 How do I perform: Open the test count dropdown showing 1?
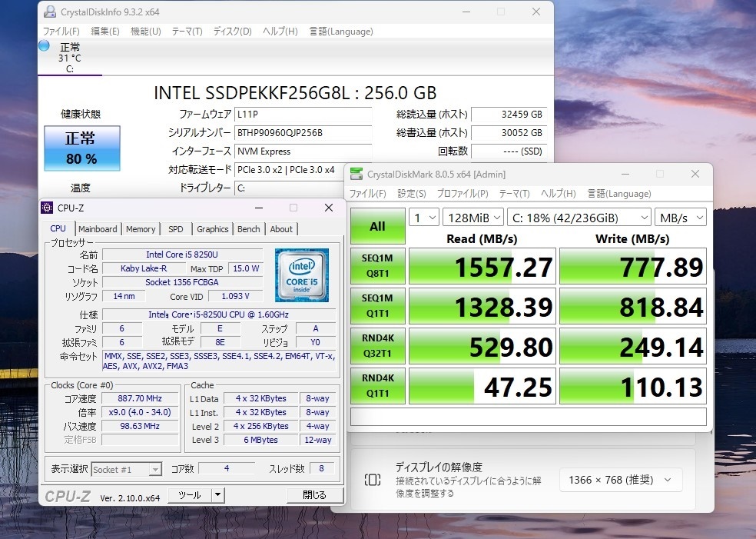424,218
